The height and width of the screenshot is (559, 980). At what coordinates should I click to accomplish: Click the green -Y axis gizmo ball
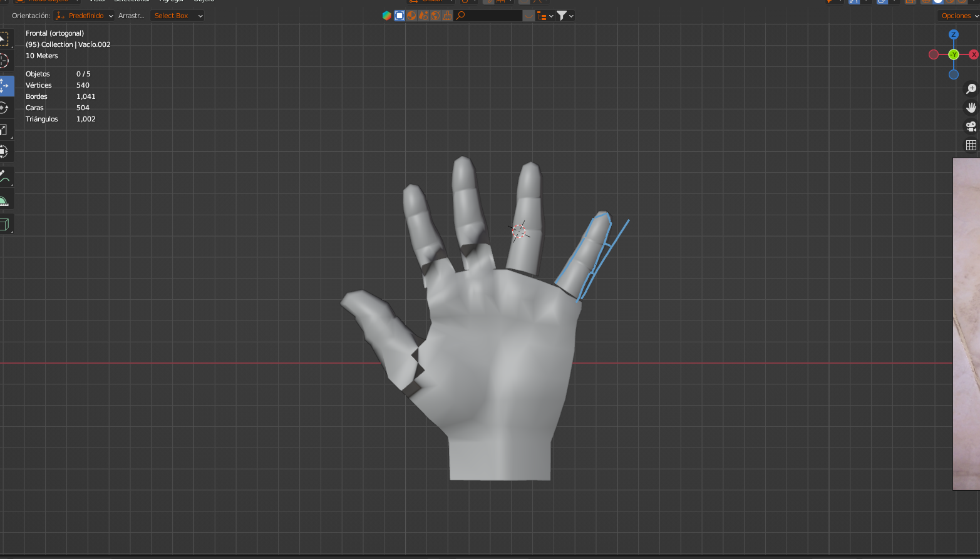tap(954, 55)
